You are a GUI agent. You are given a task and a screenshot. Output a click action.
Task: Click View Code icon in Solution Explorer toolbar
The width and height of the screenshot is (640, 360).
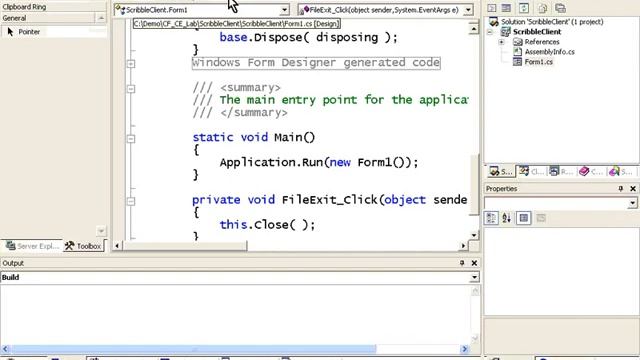click(492, 8)
